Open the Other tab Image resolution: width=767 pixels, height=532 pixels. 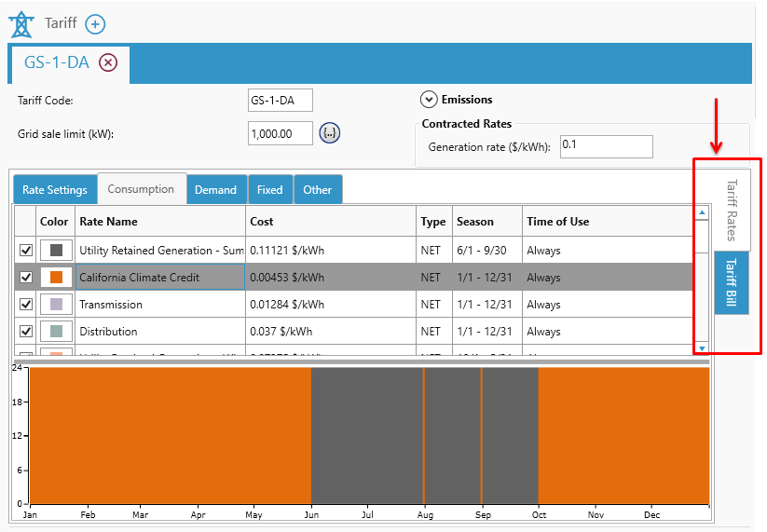tap(317, 190)
